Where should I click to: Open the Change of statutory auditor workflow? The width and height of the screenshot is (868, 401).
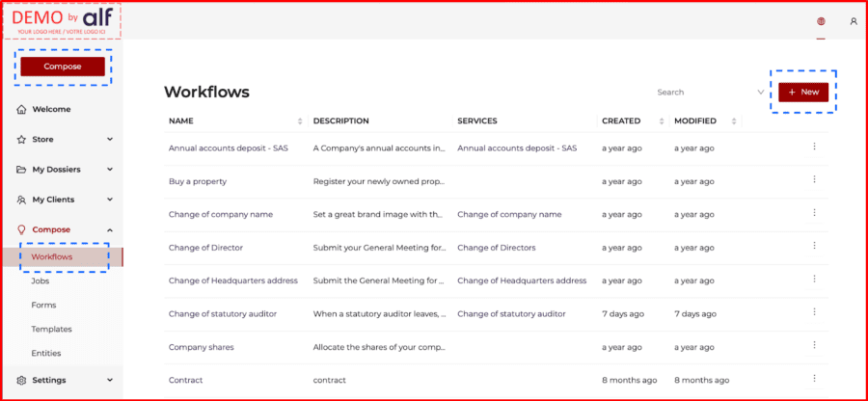(x=223, y=314)
